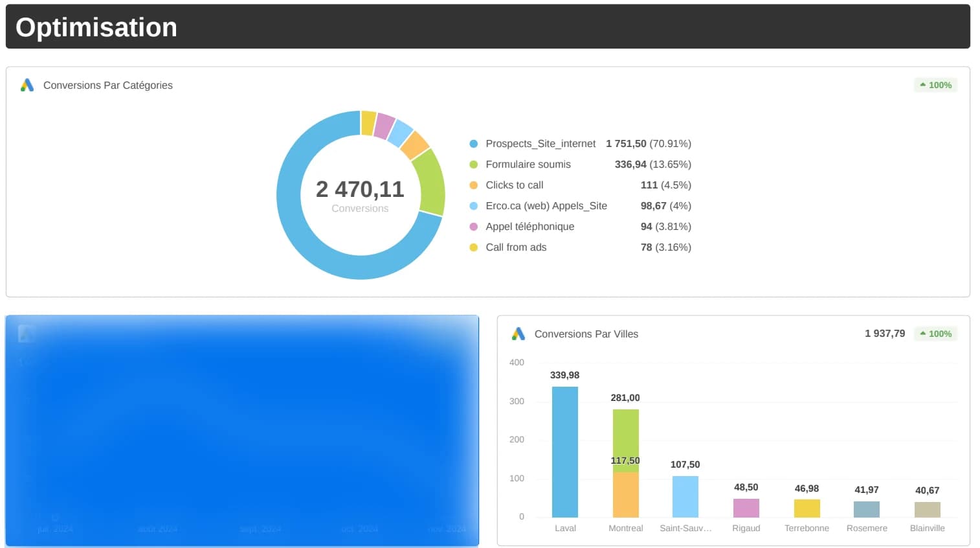
Task: Click the value 111 (4.5%)
Action: click(x=666, y=185)
